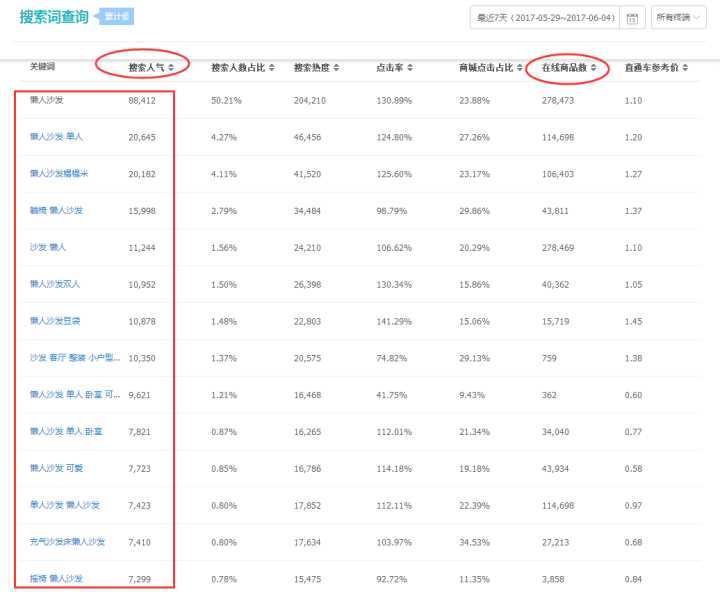The height and width of the screenshot is (592, 720).
Task: Open the calendar date picker icon
Action: [x=631, y=18]
